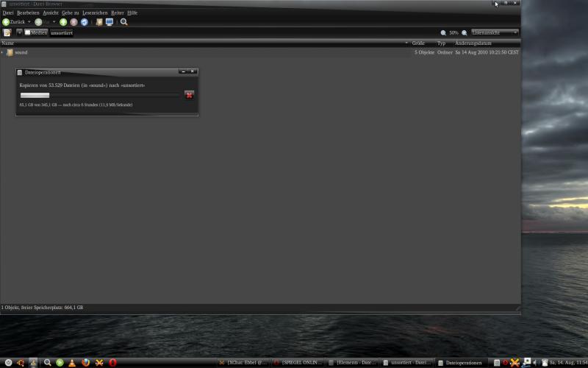
Task: Click the 5 Objekte size cell
Action: click(x=424, y=52)
